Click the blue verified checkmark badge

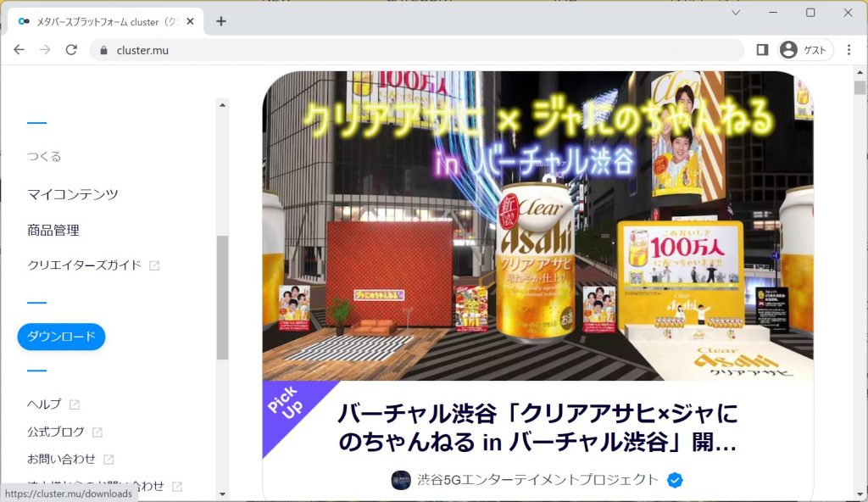pos(675,480)
